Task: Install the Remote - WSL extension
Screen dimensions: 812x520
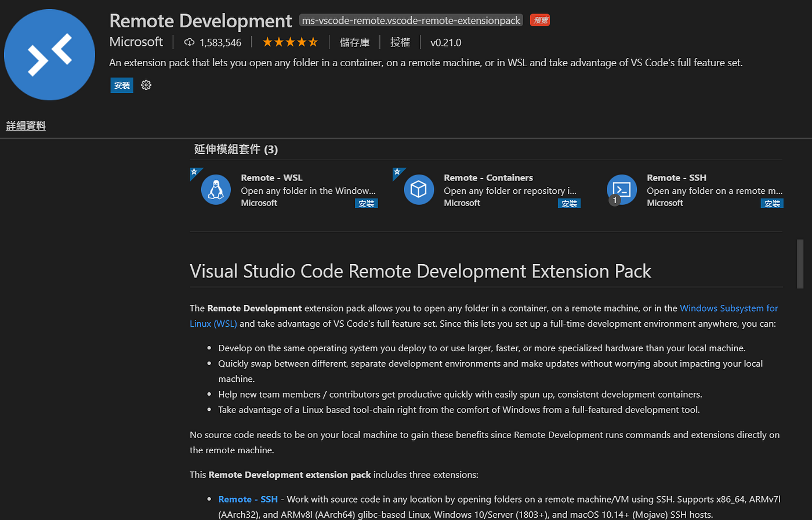Action: 367,204
